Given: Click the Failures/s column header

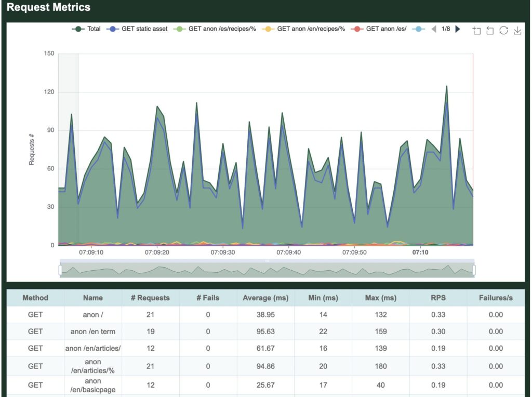Looking at the screenshot, I should pos(496,298).
